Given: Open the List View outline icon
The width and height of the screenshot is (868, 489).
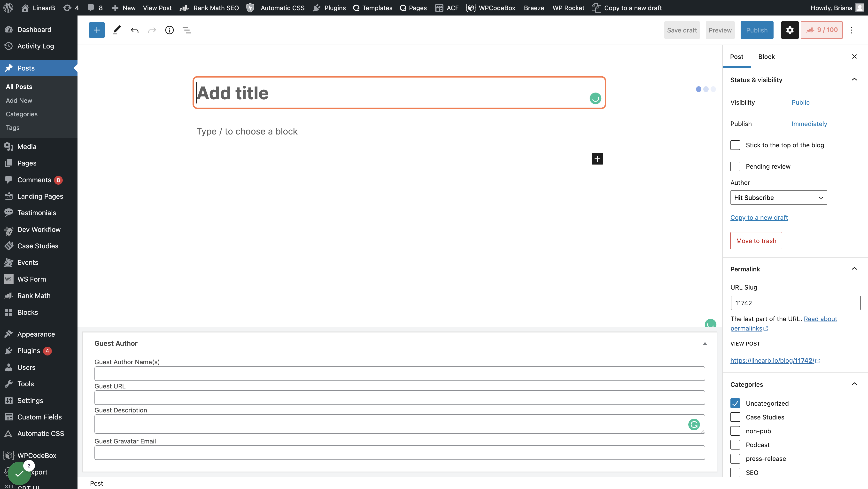Looking at the screenshot, I should click(187, 30).
